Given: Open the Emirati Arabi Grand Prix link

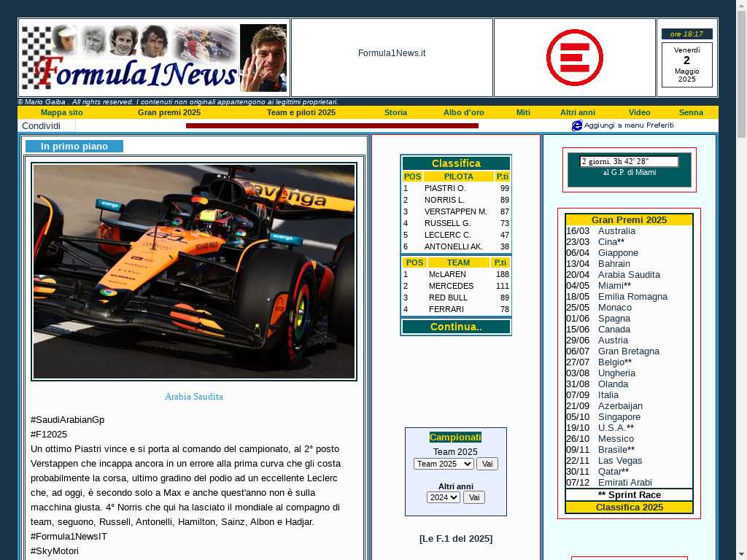Looking at the screenshot, I should 625,483.
